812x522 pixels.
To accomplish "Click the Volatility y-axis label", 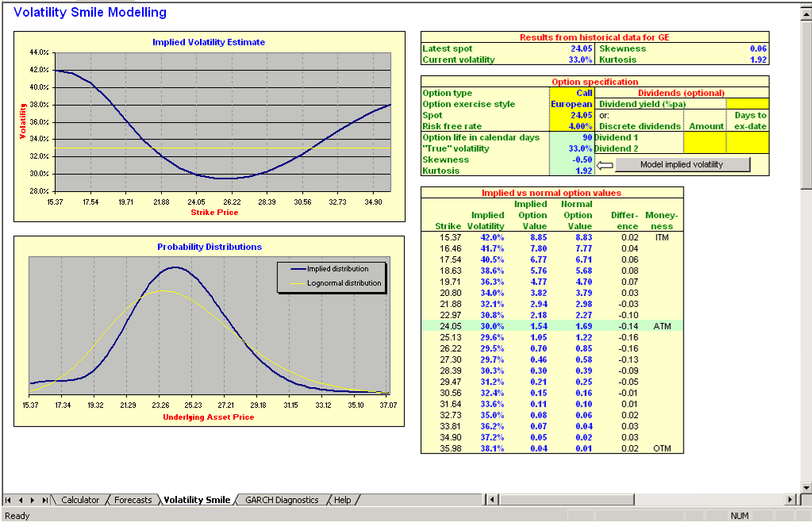I will tap(22, 121).
